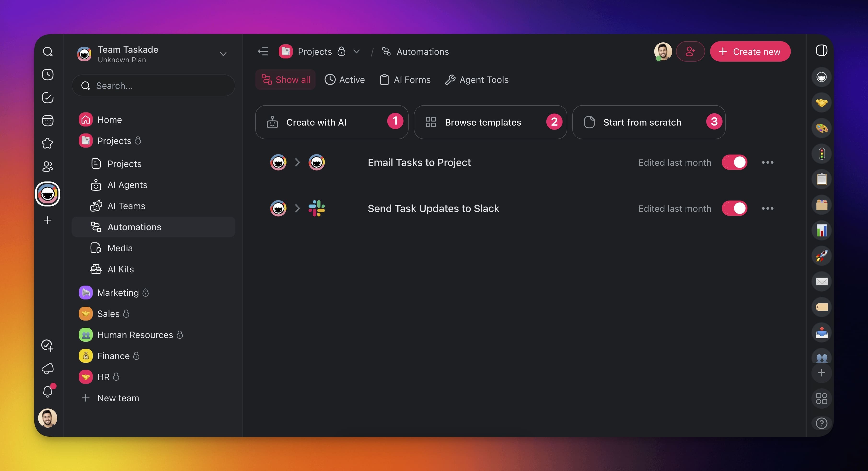
Task: Open the calendar icon in left rail
Action: [47, 120]
